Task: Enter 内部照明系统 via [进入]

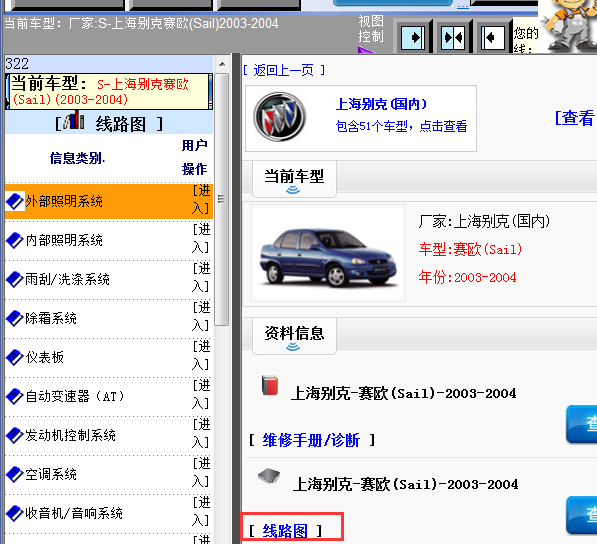Action: 201,238
